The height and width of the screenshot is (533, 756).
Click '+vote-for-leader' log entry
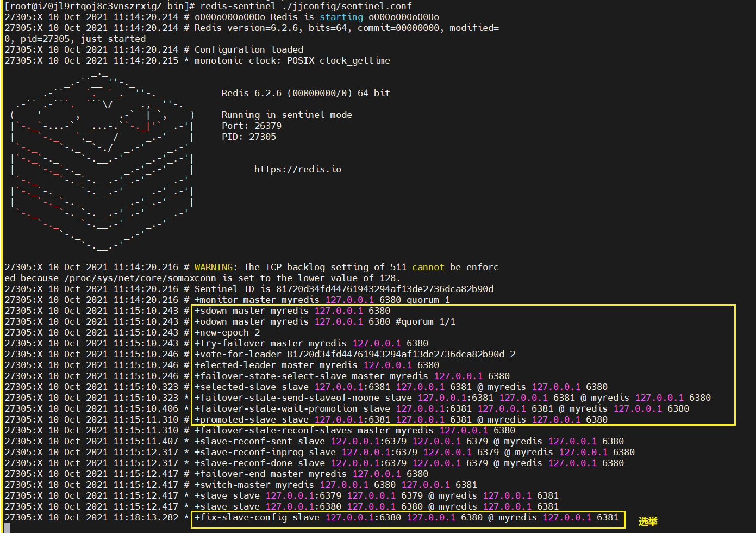(x=355, y=354)
